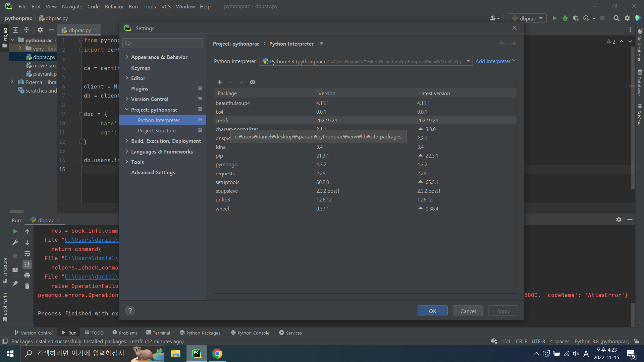Expand Appearance & Behavior settings
This screenshot has height=362, width=644.
pyautogui.click(x=127, y=57)
